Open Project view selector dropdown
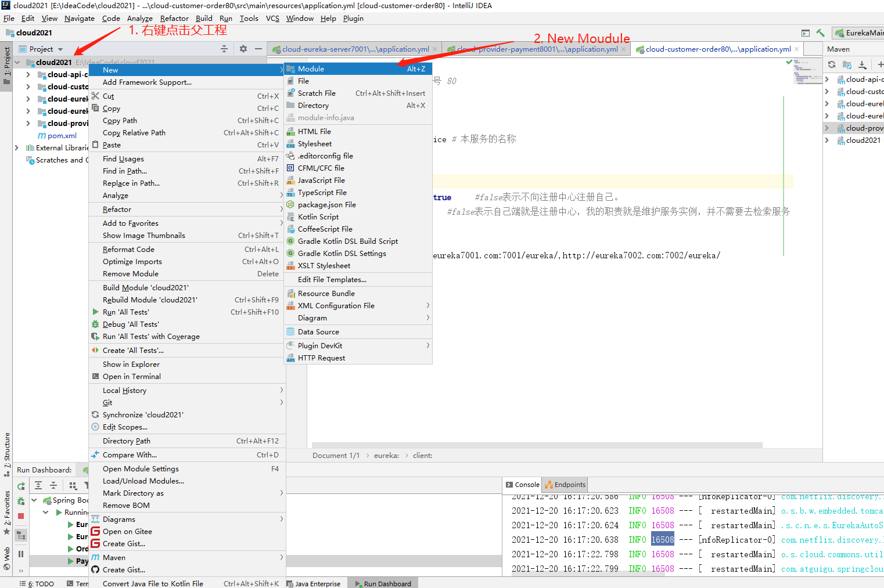 [x=41, y=49]
